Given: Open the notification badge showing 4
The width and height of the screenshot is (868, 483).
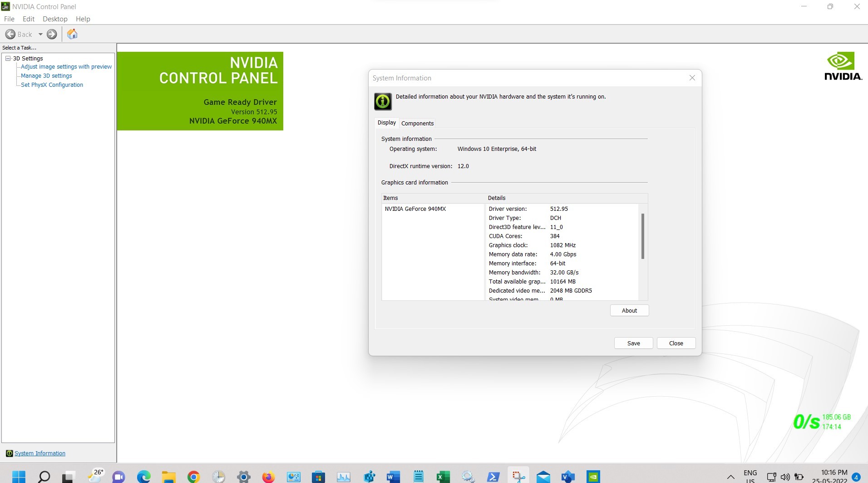Looking at the screenshot, I should pos(856,477).
